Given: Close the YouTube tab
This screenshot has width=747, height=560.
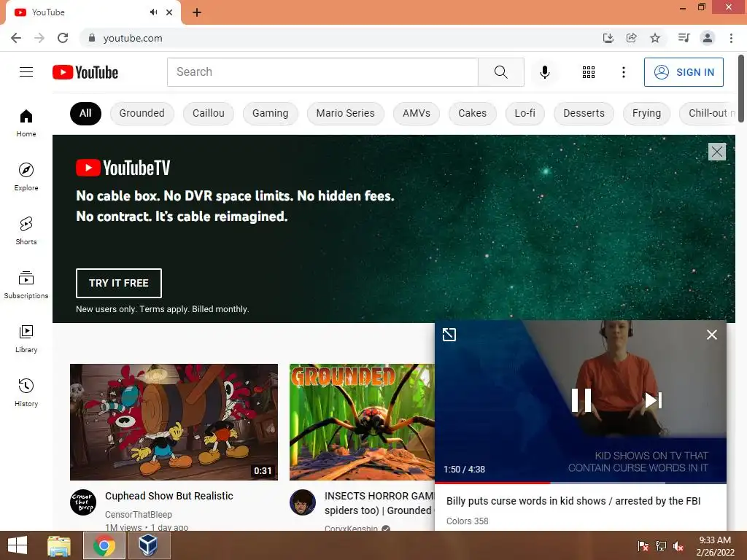Looking at the screenshot, I should pos(169,12).
